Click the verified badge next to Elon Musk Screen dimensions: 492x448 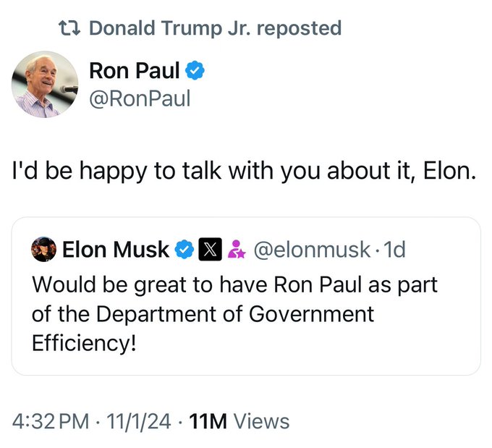185,250
